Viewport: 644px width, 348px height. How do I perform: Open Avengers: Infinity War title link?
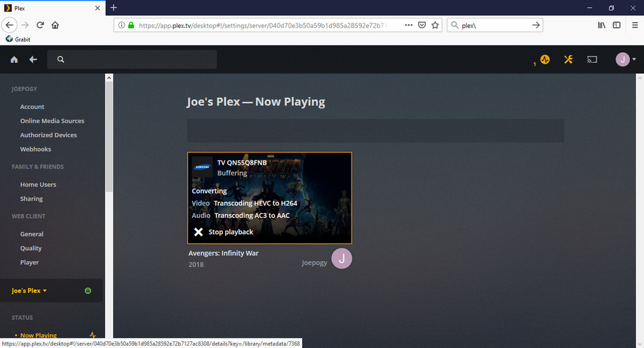[224, 253]
